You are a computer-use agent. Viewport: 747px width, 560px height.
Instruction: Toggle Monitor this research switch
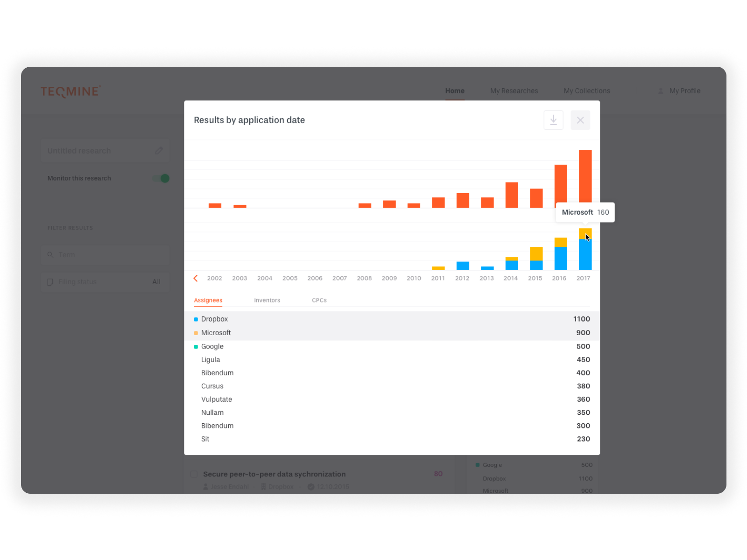tap(161, 178)
